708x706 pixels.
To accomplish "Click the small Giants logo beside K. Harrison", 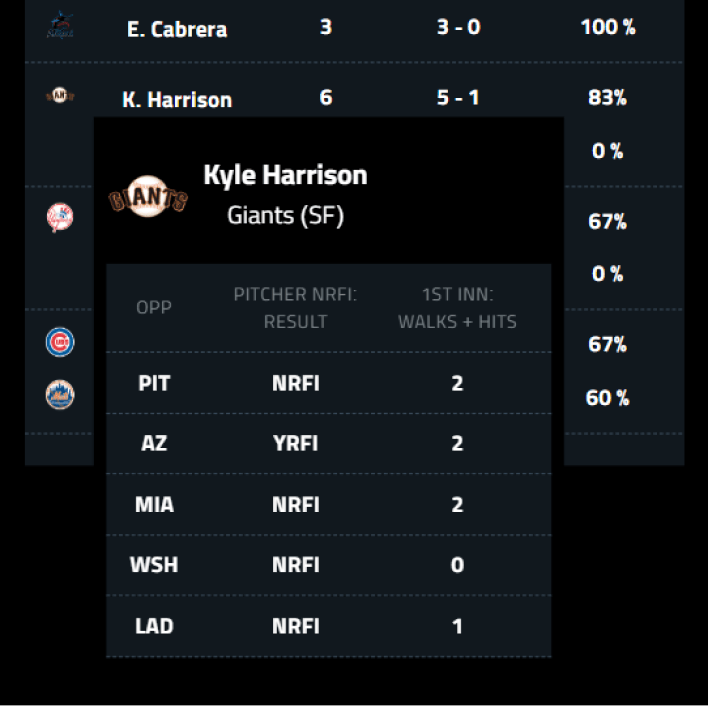I will (x=60, y=96).
